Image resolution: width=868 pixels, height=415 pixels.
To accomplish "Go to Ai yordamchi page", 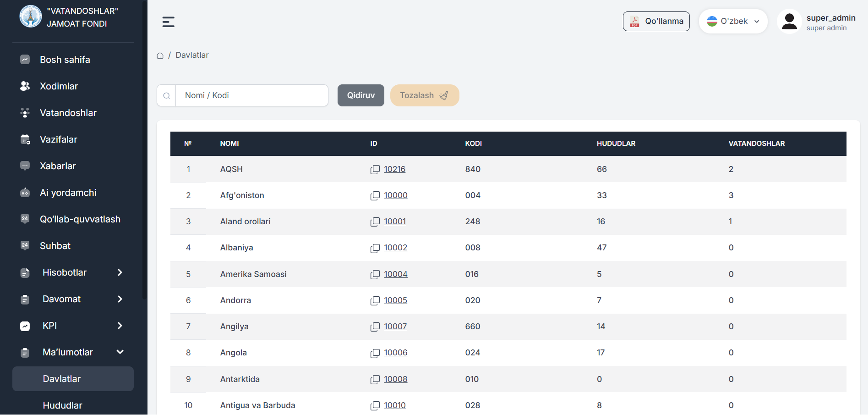I will point(68,193).
